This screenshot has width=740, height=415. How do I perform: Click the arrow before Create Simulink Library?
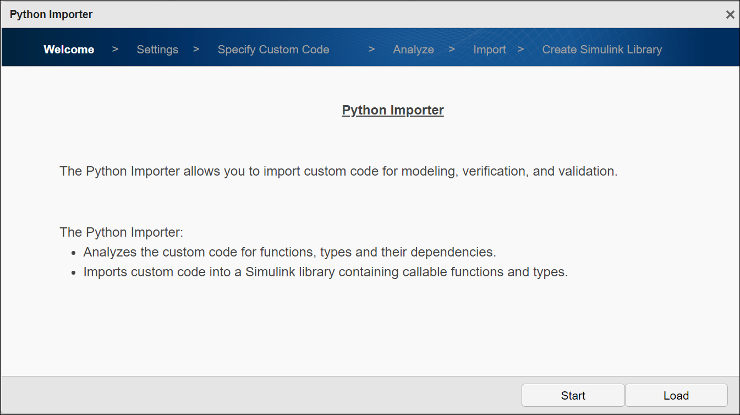coord(521,49)
